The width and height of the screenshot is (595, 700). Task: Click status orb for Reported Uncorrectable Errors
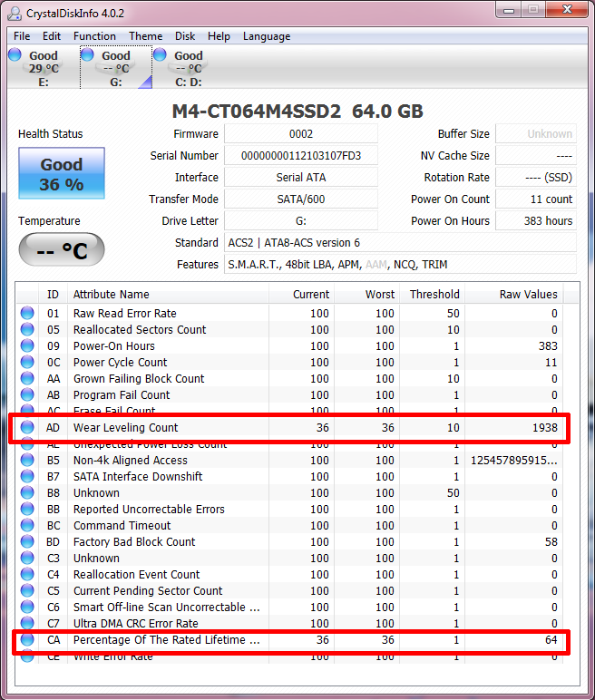[27, 509]
